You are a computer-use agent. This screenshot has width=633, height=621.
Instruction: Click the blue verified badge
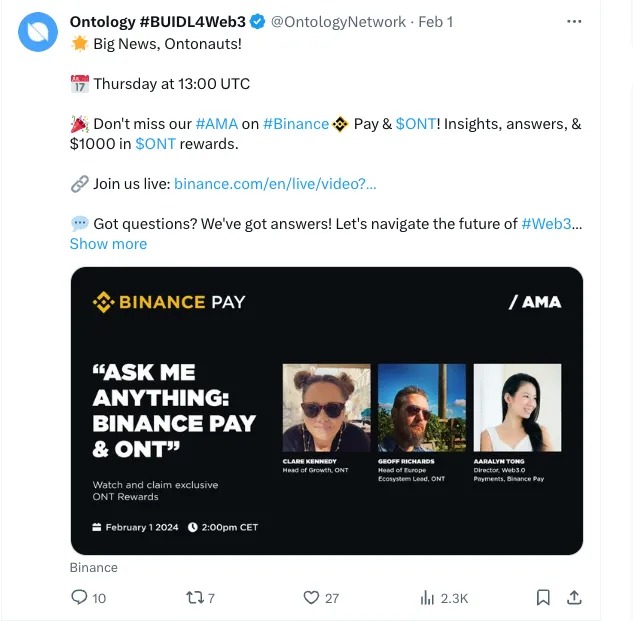click(257, 21)
